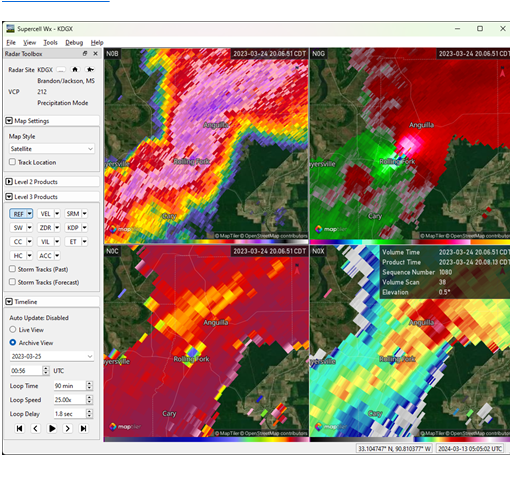Jump to the end of the loop
This screenshot has height=480, width=510.
click(84, 428)
